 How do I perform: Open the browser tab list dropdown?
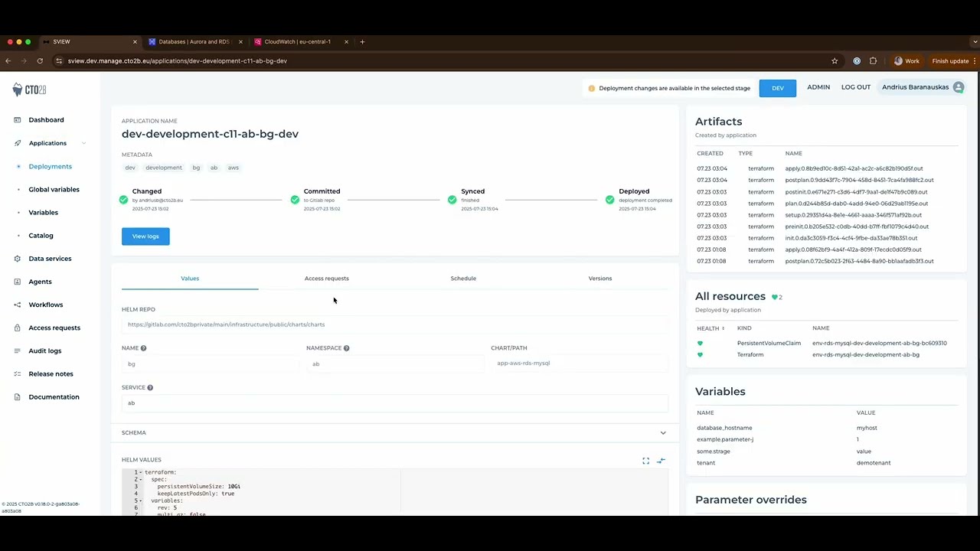coord(974,42)
